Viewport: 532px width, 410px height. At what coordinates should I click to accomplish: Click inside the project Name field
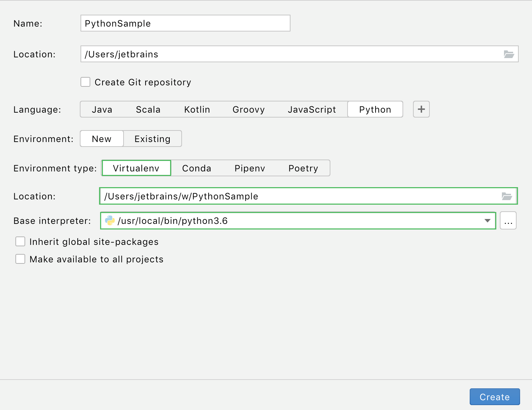tap(185, 23)
